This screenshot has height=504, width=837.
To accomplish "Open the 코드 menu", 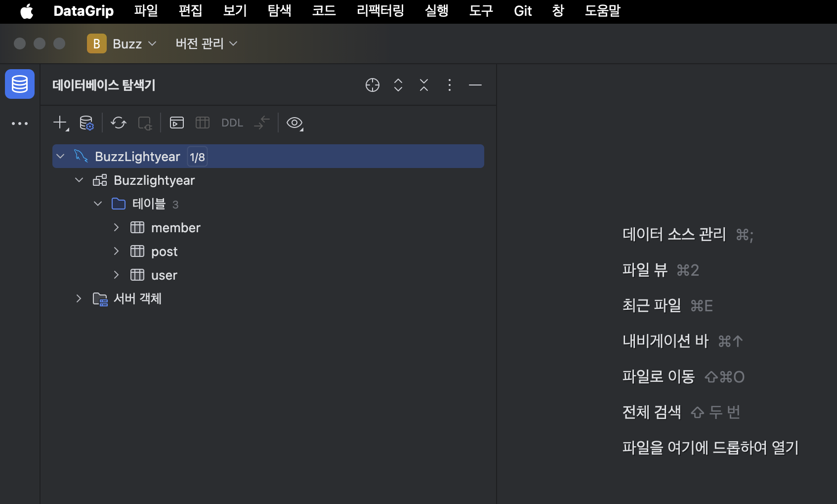I will (x=324, y=11).
